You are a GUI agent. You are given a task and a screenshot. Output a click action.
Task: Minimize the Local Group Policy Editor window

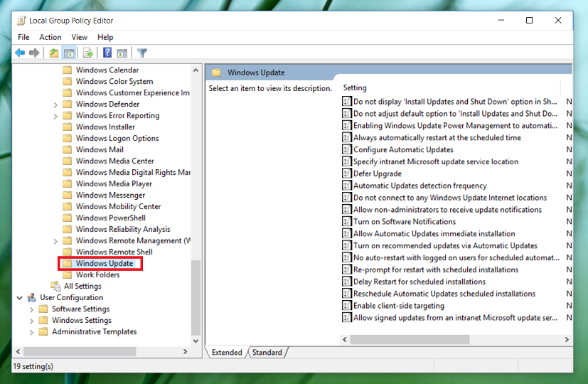(501, 20)
